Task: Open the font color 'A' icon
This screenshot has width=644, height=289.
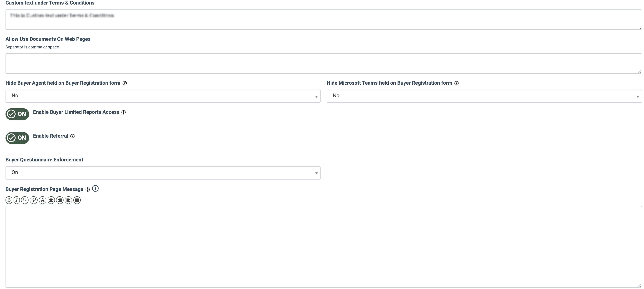Action: coord(42,200)
